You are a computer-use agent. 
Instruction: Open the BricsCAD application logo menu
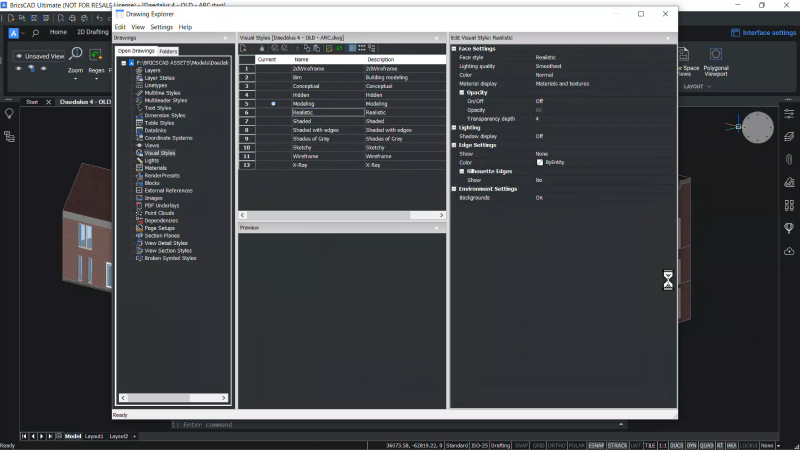(x=14, y=33)
